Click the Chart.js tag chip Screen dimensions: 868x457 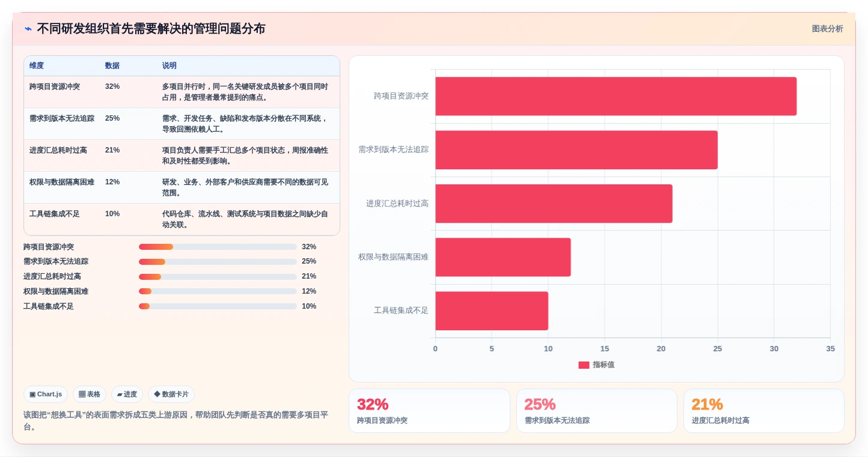tap(46, 395)
